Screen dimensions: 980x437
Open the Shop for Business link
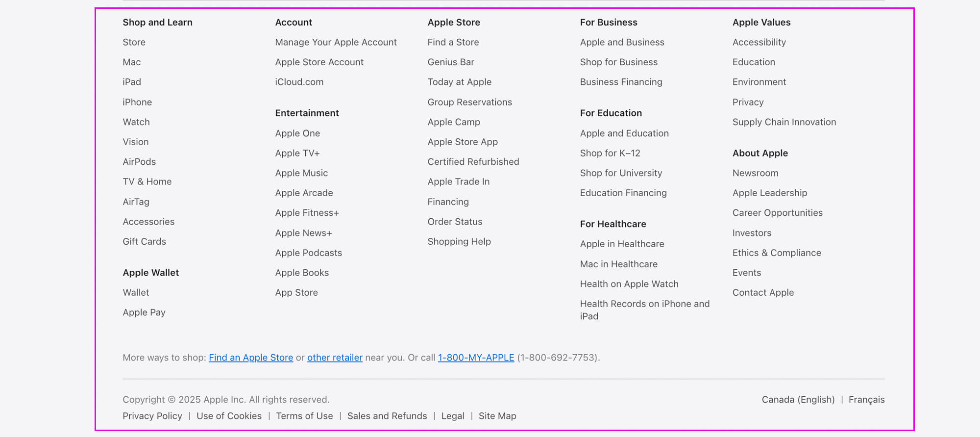(x=618, y=62)
